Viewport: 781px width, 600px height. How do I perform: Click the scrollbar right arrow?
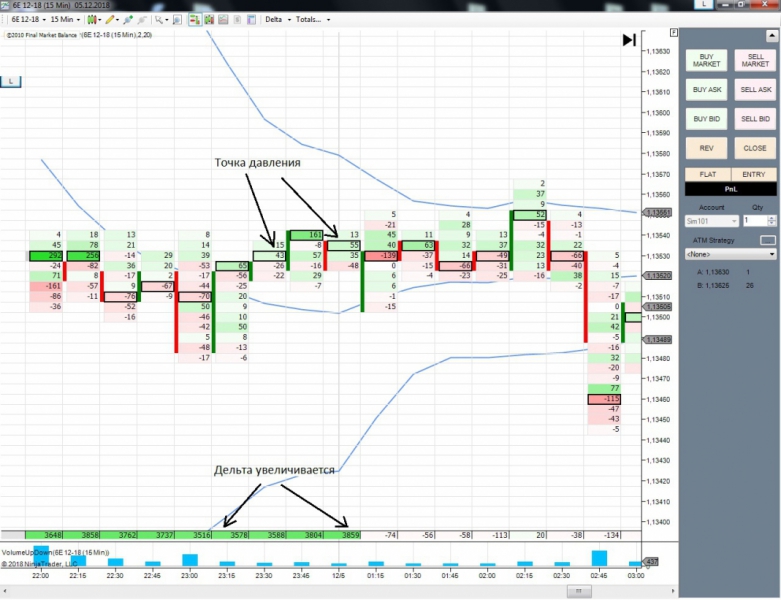(x=673, y=591)
